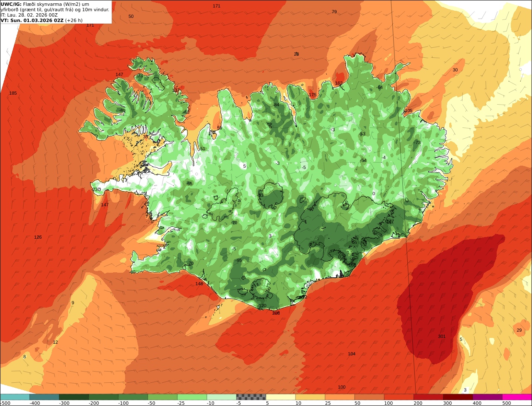
Task: Click the legend swatch between -200 and -100
Action: pyautogui.click(x=103, y=397)
